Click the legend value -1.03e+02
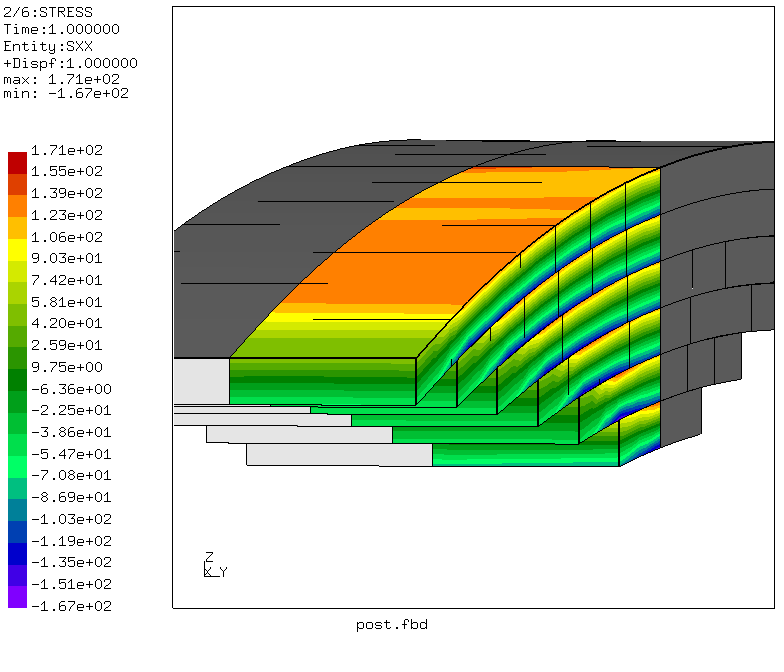The height and width of the screenshot is (672, 784). point(71,520)
